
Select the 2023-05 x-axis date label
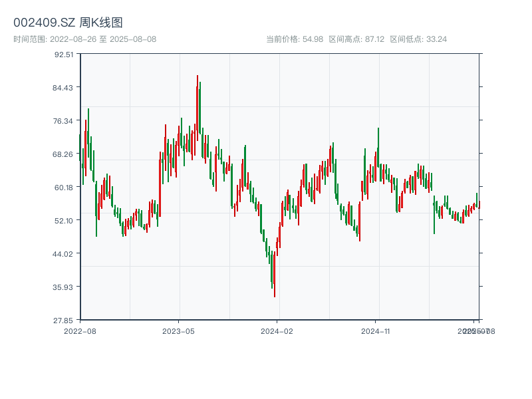click(x=178, y=331)
